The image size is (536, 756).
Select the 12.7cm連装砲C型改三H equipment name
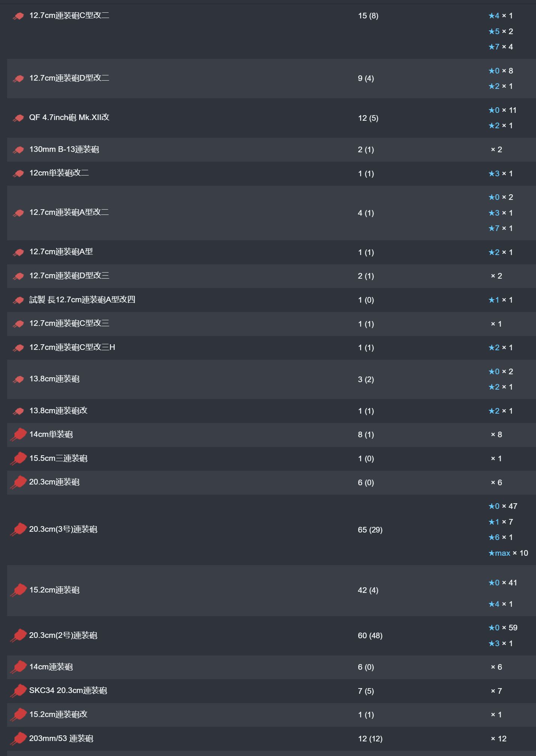72,347
